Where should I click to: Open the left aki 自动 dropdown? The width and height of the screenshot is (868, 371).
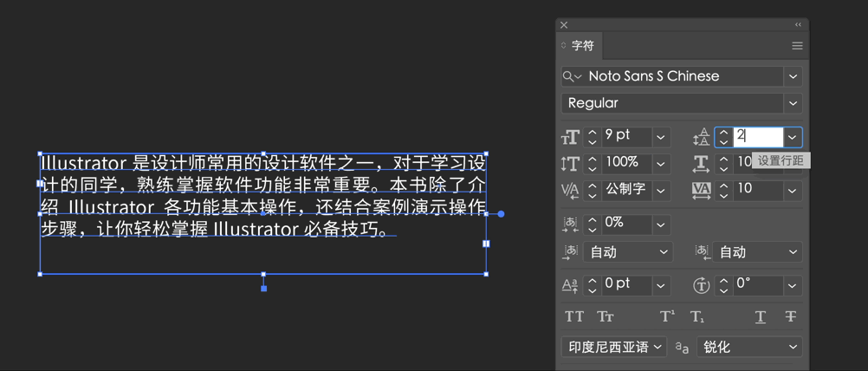pos(628,252)
